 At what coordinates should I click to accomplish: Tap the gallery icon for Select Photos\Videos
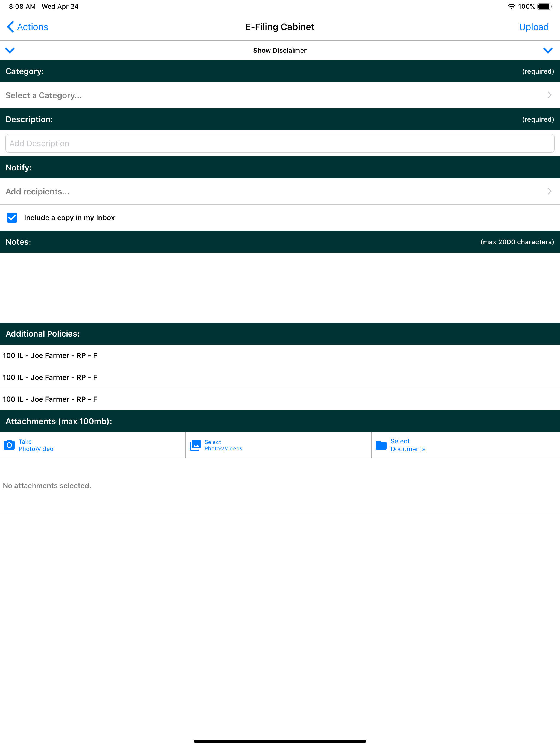(195, 445)
